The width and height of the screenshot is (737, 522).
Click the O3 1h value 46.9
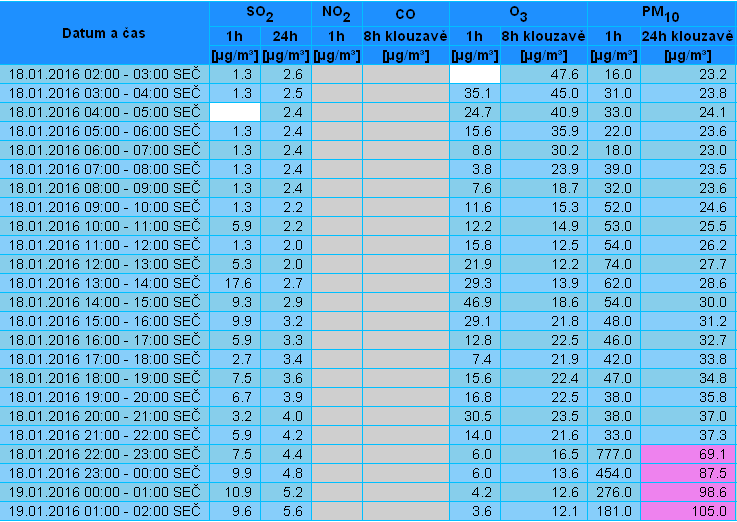click(x=475, y=301)
